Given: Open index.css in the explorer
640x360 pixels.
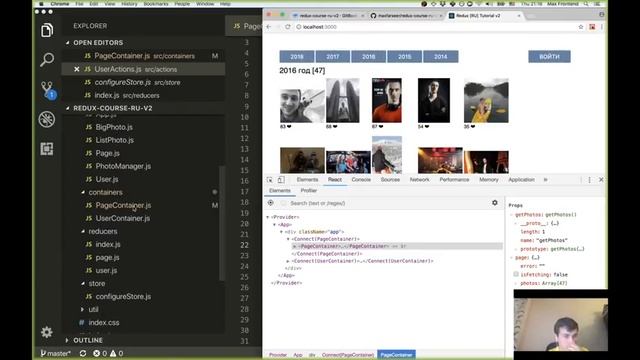Looking at the screenshot, I should [x=104, y=323].
